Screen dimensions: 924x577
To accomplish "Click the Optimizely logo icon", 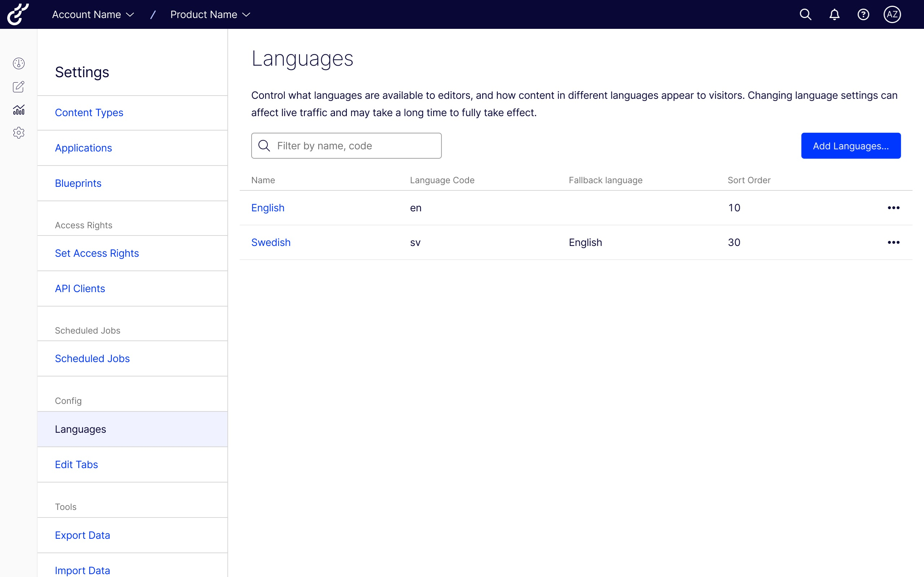I will pyautogui.click(x=18, y=14).
